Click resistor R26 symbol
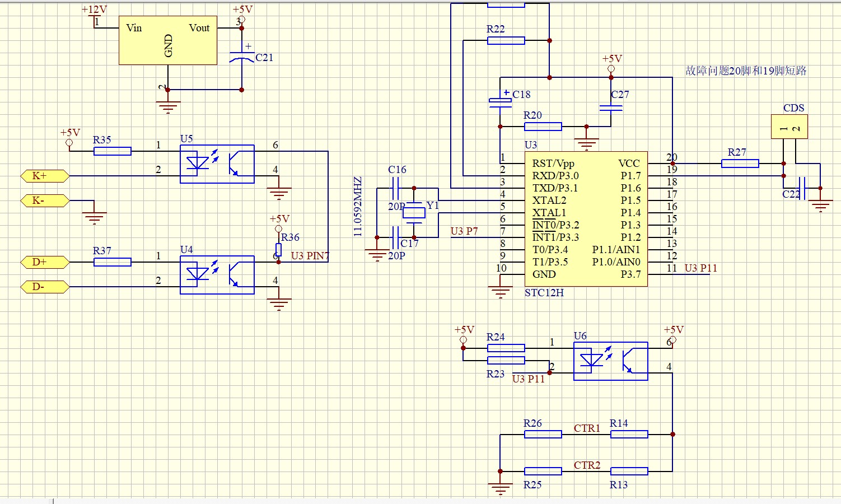This screenshot has width=841, height=504. 543,434
